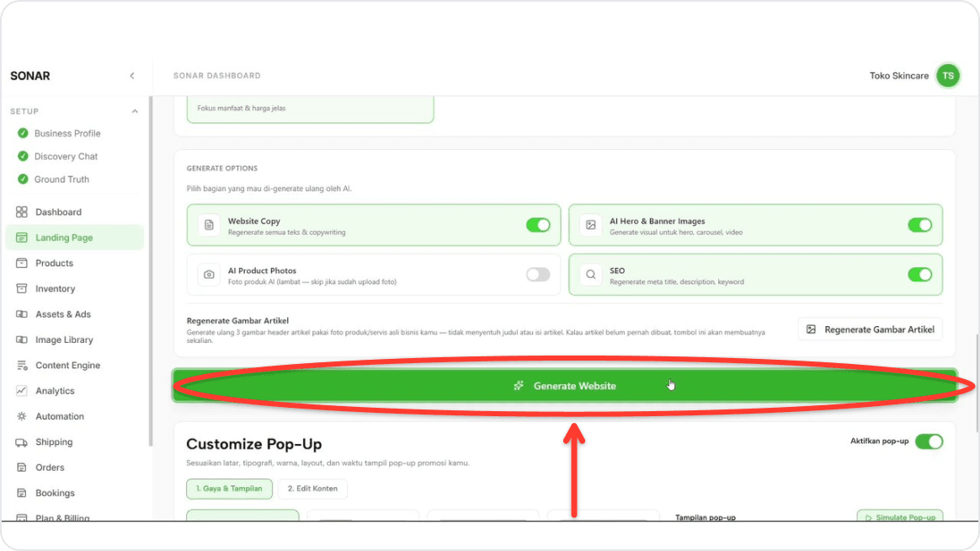Viewport: 980px width, 551px height.
Task: Disable the AI Hero & Banner Images toggle
Action: (919, 225)
